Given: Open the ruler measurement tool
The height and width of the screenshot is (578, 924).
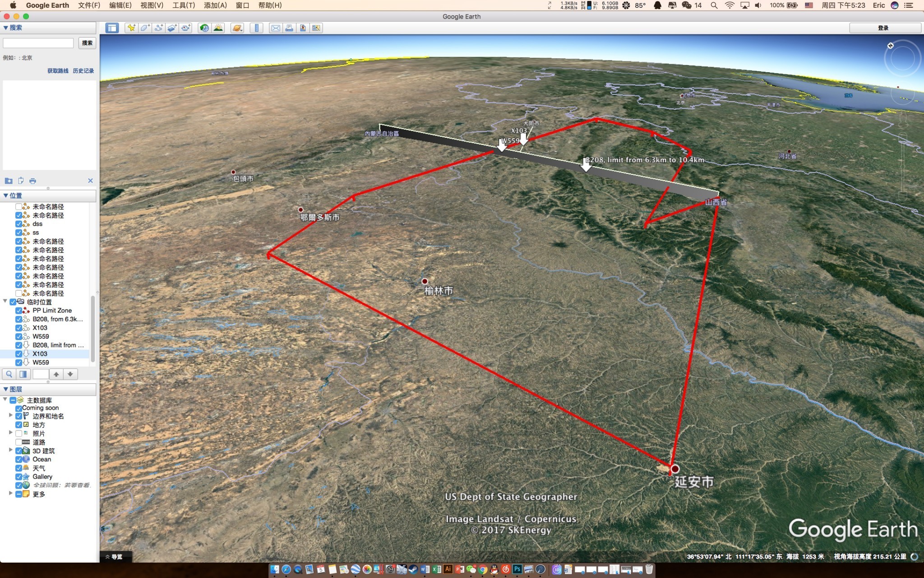Looking at the screenshot, I should tap(256, 28).
